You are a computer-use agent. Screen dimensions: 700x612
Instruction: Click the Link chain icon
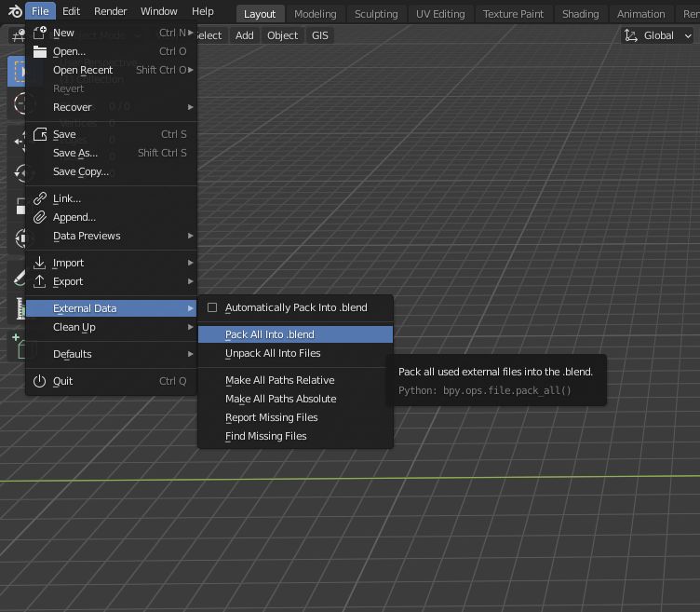tap(40, 198)
